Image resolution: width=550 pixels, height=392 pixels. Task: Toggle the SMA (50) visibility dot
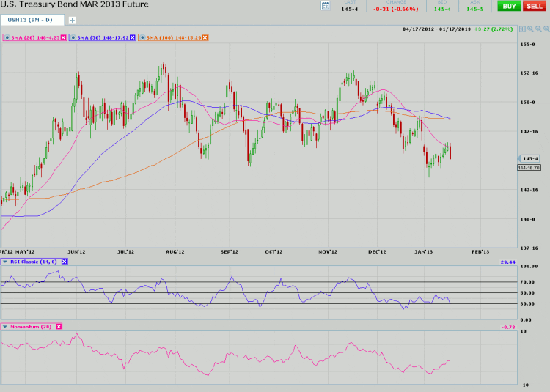(73, 37)
